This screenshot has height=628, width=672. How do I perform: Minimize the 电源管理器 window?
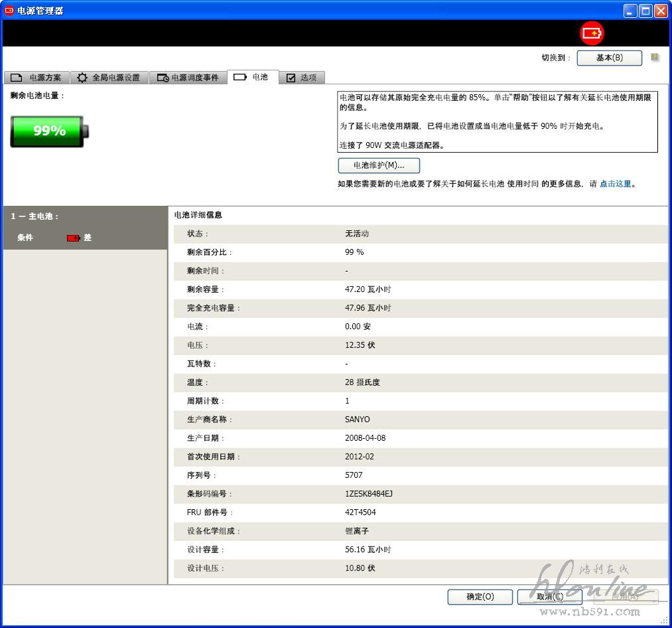point(630,11)
